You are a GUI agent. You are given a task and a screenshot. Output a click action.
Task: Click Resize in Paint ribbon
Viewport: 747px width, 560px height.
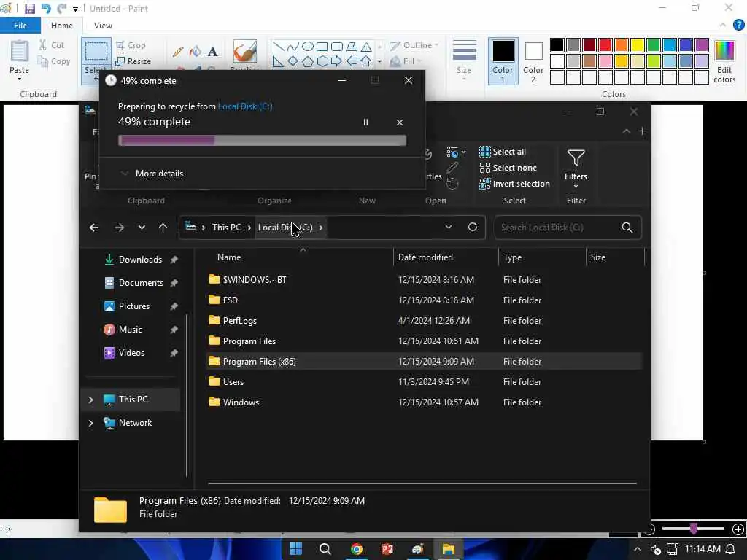click(x=133, y=61)
